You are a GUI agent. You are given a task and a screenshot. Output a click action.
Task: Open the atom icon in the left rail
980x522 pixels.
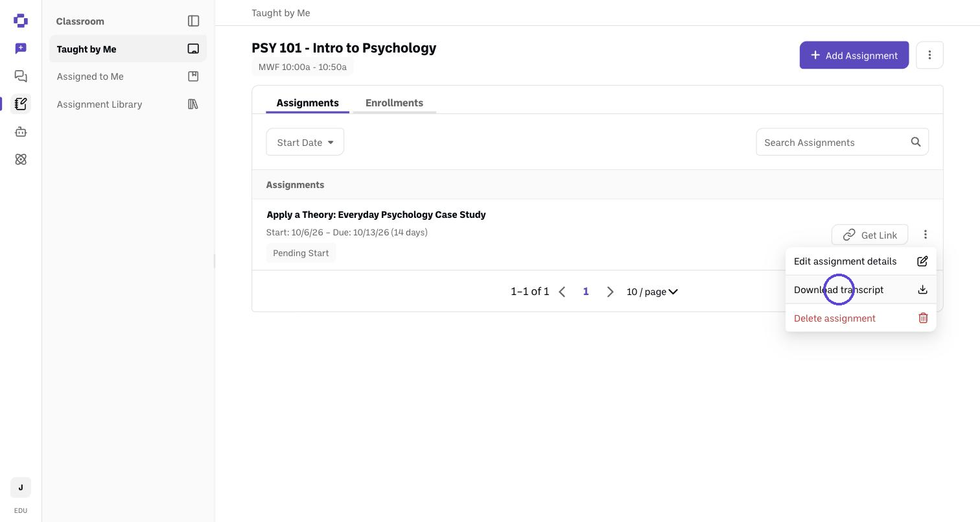coord(21,160)
